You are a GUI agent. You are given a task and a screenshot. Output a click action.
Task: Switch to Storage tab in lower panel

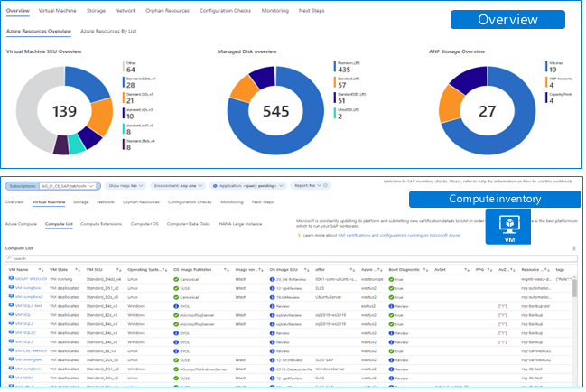pyautogui.click(x=81, y=203)
